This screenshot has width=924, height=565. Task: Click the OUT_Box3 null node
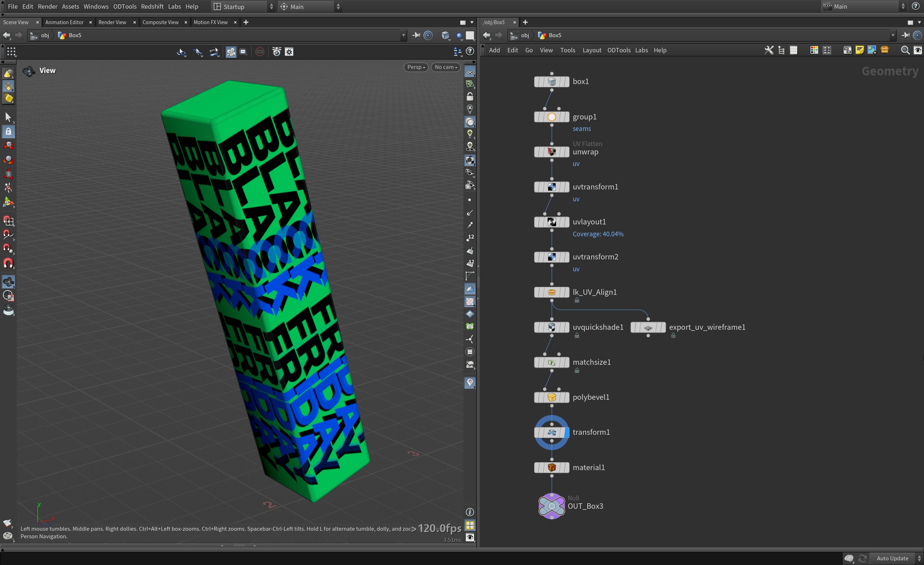(x=551, y=506)
